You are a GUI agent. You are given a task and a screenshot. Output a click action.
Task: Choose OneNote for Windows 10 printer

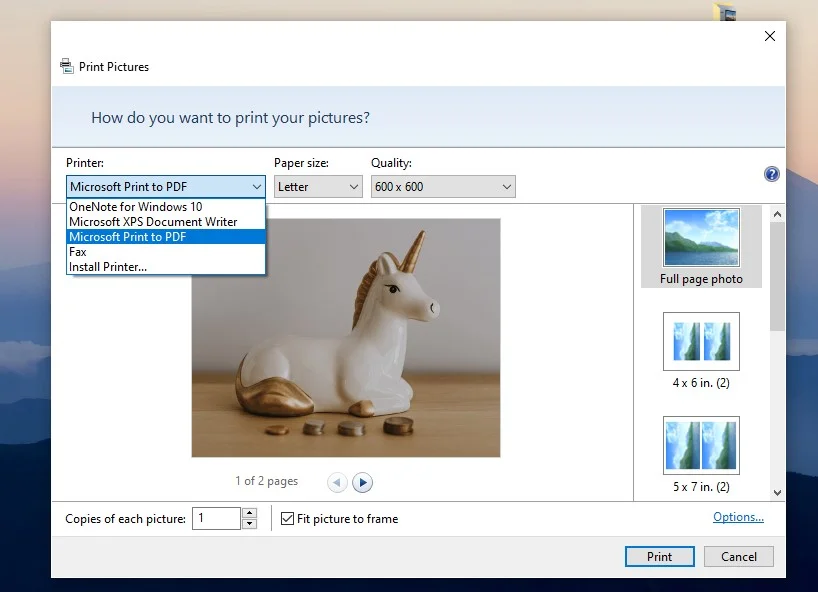tap(165, 207)
